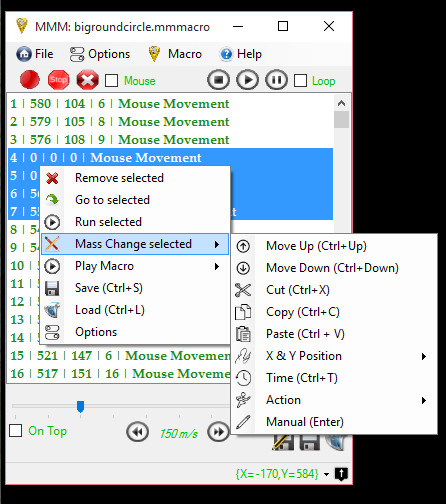Click the red X Remove selected icon
This screenshot has height=504, width=446.
click(x=52, y=178)
